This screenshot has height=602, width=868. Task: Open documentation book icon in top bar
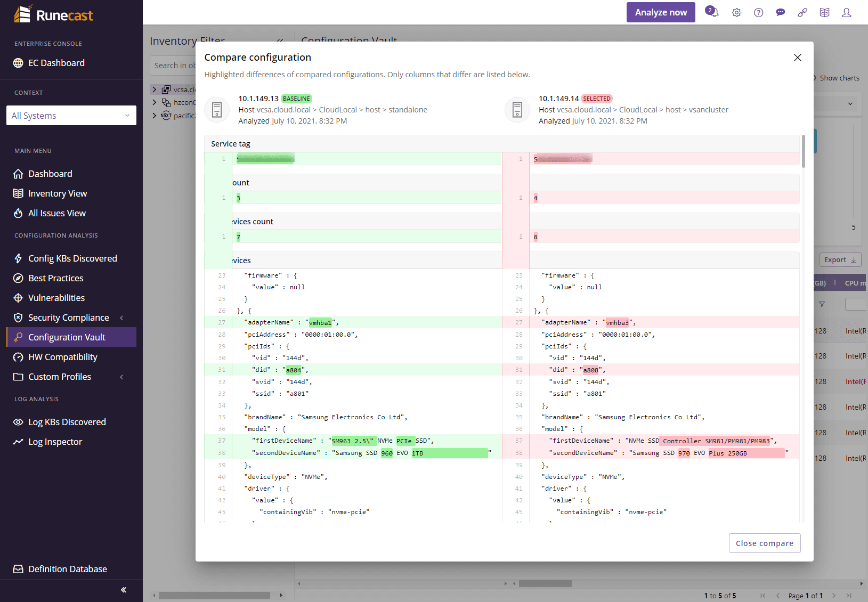tap(825, 13)
